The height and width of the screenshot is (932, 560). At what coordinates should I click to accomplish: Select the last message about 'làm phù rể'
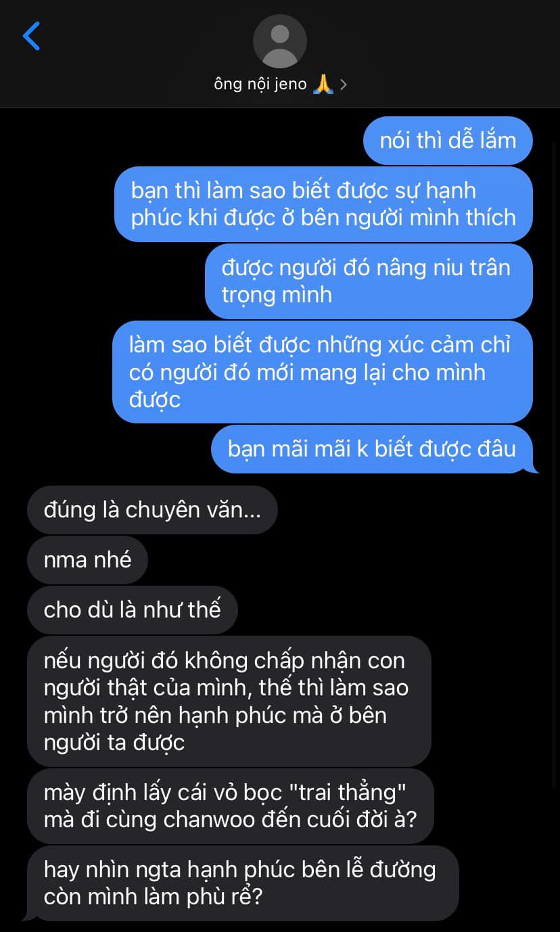tap(241, 883)
